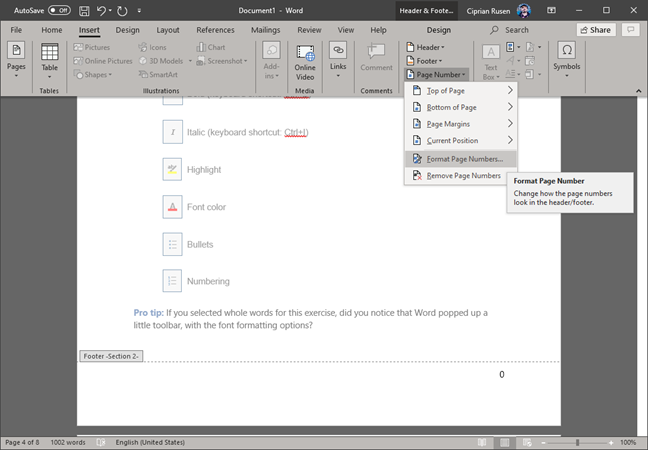The image size is (648, 450).
Task: Insert SmartArt graphic
Action: pos(158,74)
